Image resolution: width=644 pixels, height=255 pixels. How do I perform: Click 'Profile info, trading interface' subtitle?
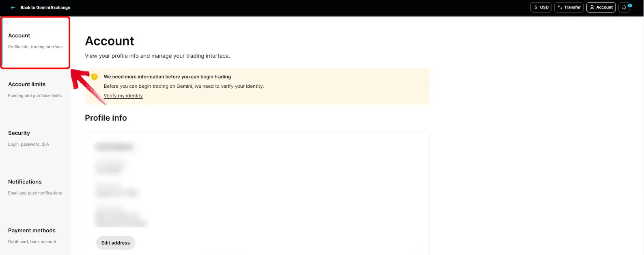35,47
